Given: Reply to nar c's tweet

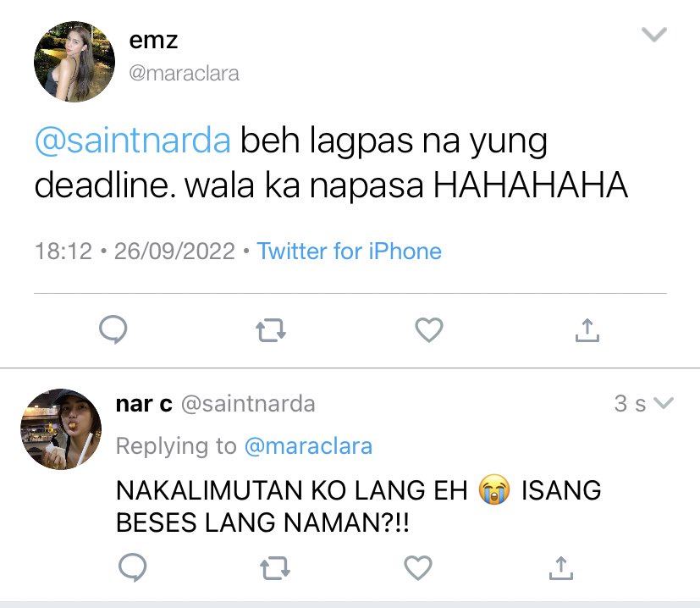Looking at the screenshot, I should click(133, 567).
